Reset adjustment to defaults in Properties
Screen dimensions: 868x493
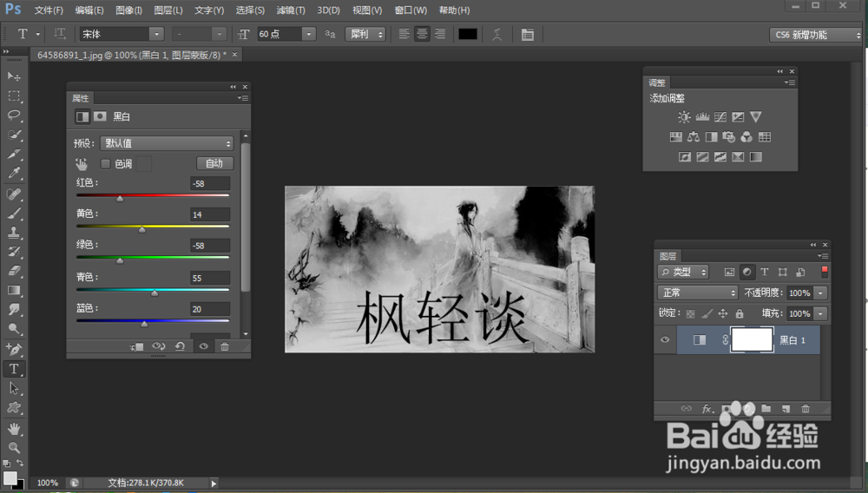[x=180, y=346]
